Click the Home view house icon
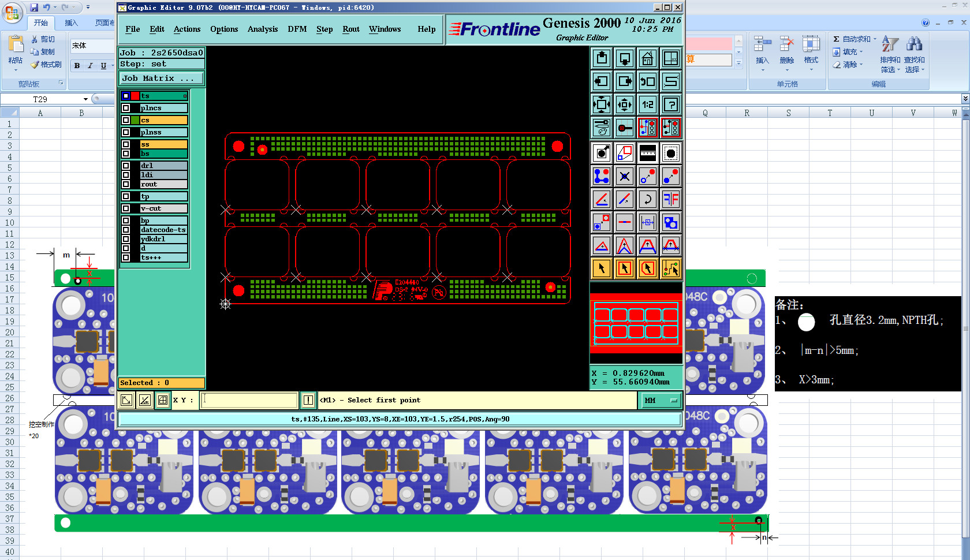 648,58
